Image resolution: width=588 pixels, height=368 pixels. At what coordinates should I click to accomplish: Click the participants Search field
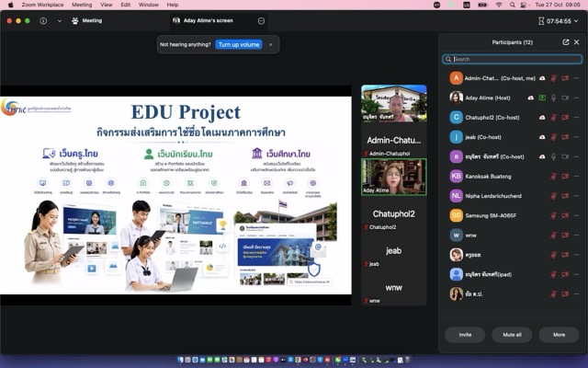[513, 59]
